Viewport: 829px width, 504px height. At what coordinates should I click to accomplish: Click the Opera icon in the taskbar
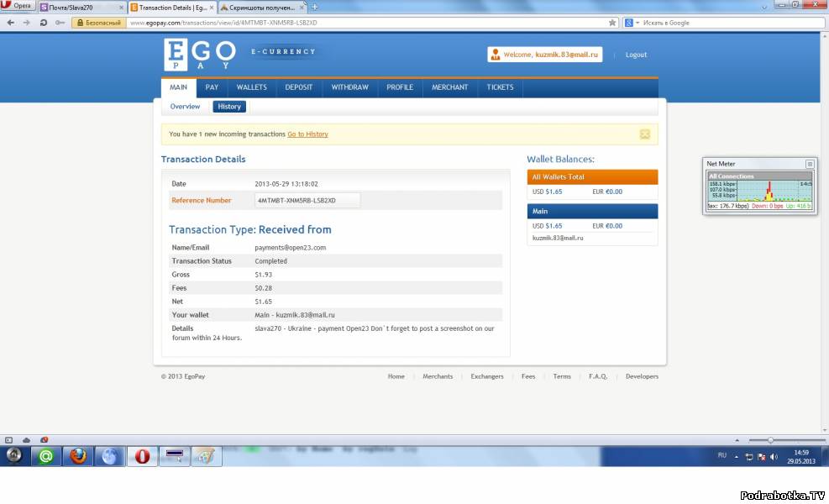click(x=142, y=456)
